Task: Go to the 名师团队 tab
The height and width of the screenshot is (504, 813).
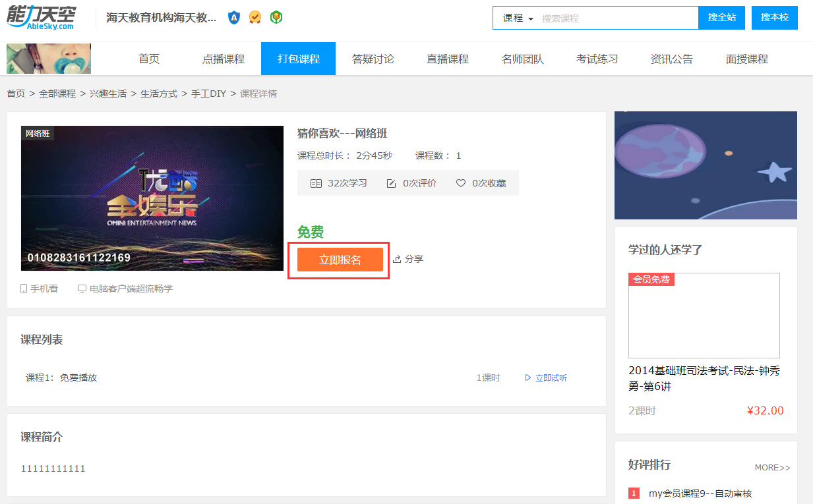Action: 522,59
